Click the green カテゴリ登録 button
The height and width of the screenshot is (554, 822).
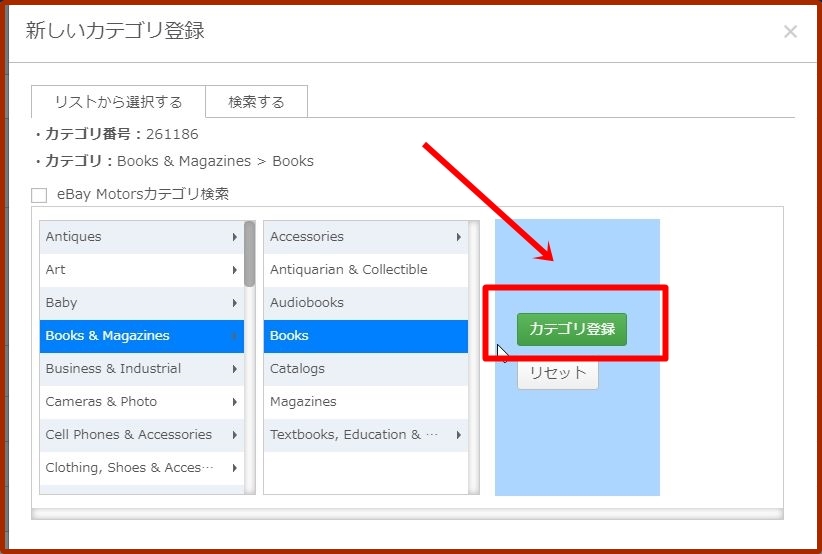pos(571,329)
